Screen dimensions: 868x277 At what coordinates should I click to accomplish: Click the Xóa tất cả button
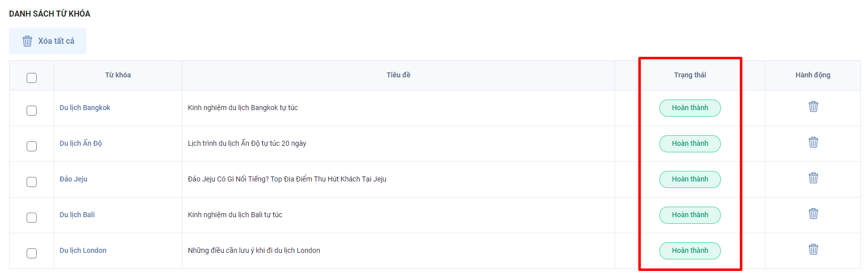[48, 41]
